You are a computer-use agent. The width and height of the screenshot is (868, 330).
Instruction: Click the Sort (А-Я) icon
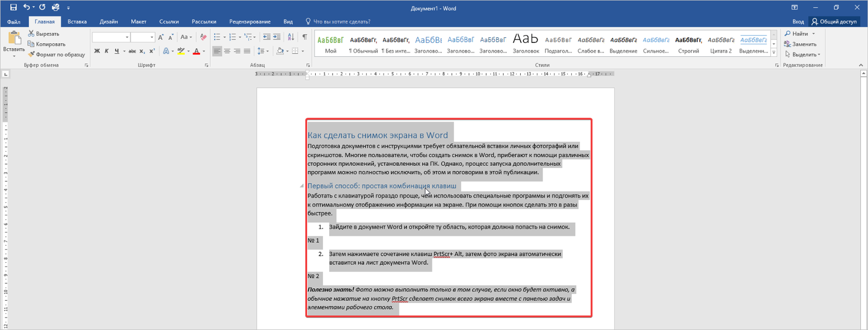pos(291,37)
